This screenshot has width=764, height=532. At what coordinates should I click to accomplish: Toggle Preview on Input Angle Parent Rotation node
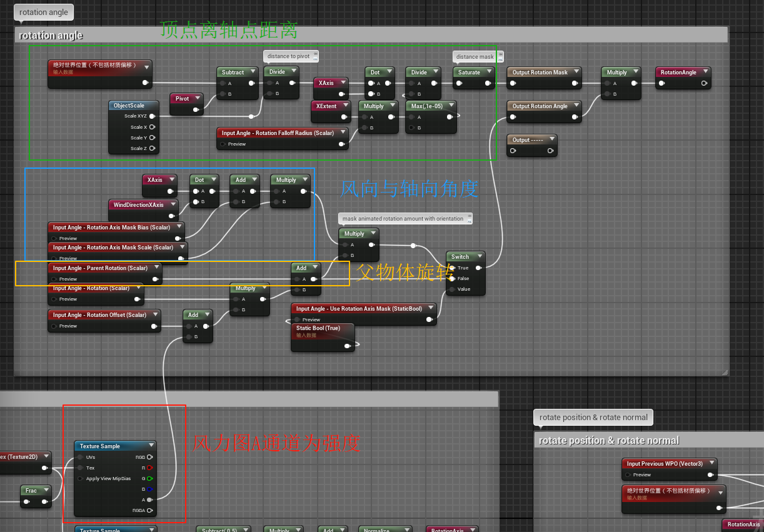[54, 279]
